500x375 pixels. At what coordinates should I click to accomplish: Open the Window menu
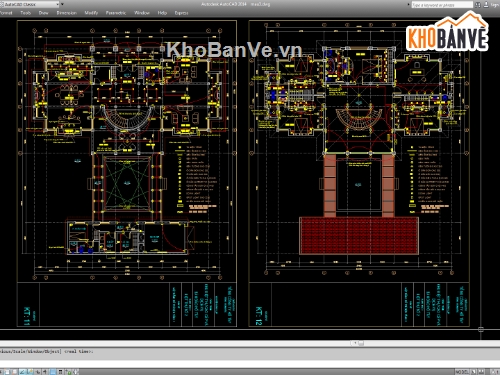click(142, 13)
